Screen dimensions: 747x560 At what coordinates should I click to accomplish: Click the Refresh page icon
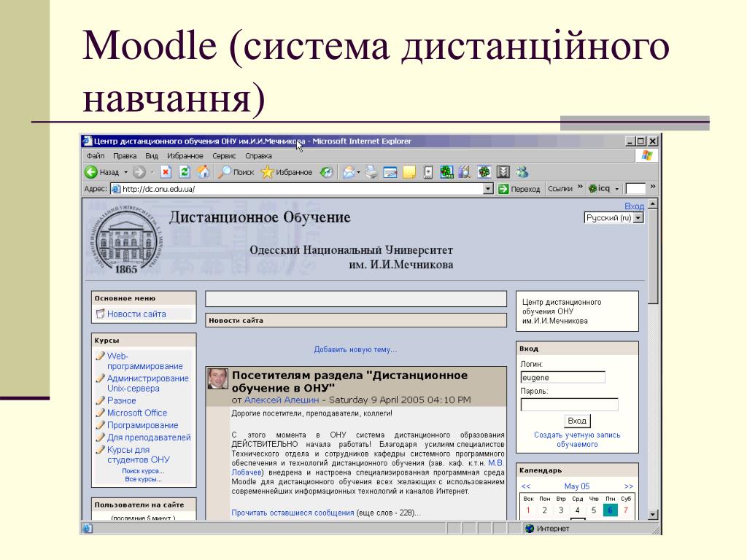185,172
